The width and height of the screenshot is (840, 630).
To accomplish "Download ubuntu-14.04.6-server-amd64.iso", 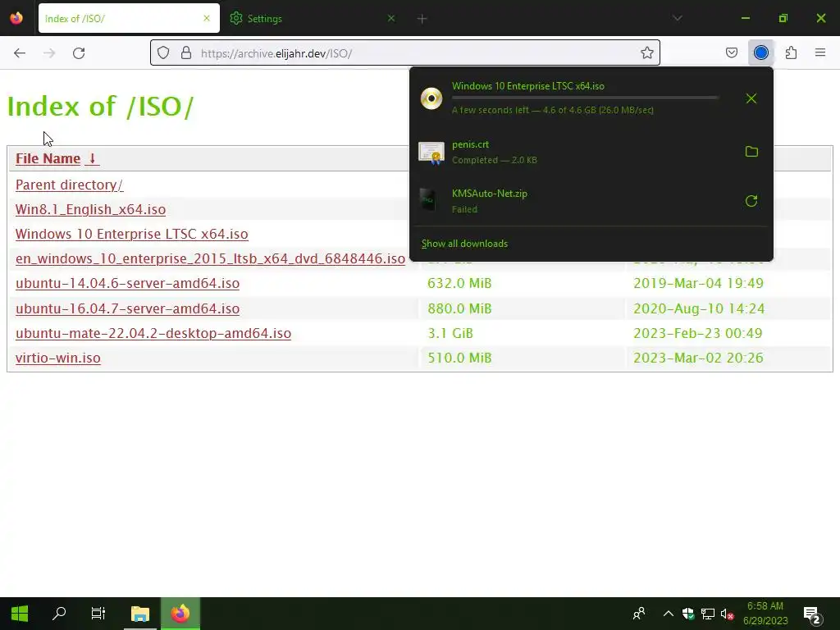I will click(x=127, y=283).
